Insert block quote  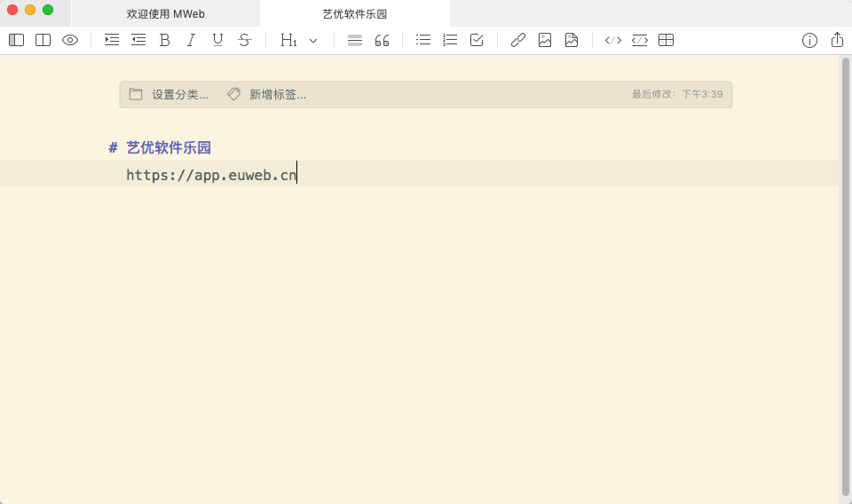(x=382, y=40)
